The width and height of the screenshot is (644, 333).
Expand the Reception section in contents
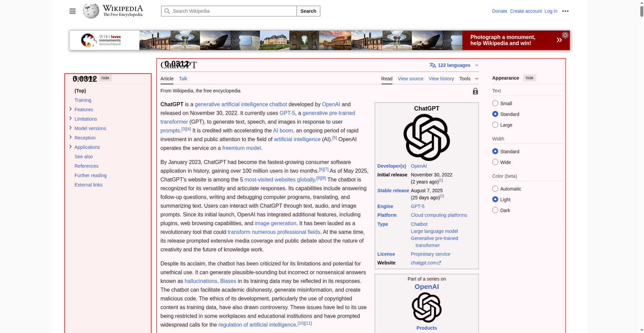70,137
